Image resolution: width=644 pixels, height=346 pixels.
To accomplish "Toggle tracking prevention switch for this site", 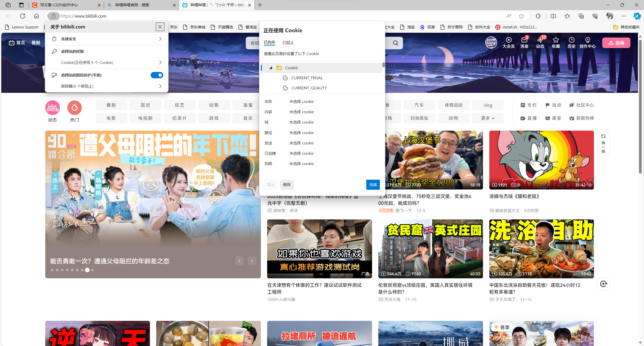I will 157,75.
